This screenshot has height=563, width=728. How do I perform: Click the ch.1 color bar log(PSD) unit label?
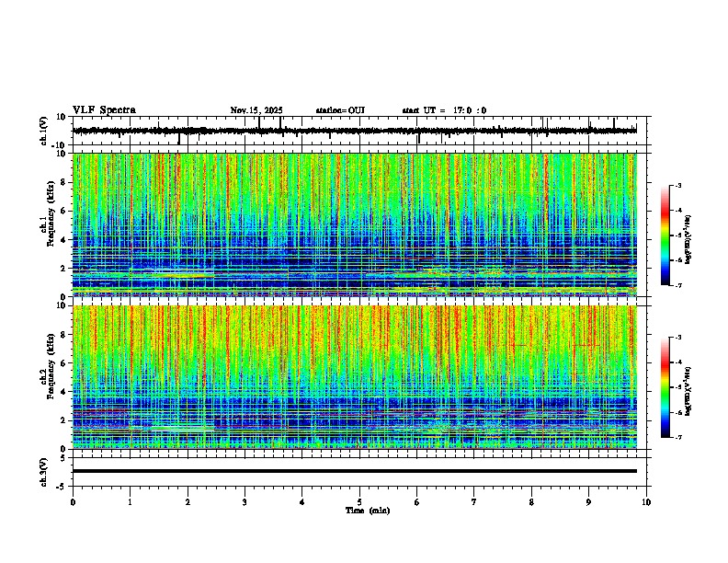pyautogui.click(x=688, y=240)
